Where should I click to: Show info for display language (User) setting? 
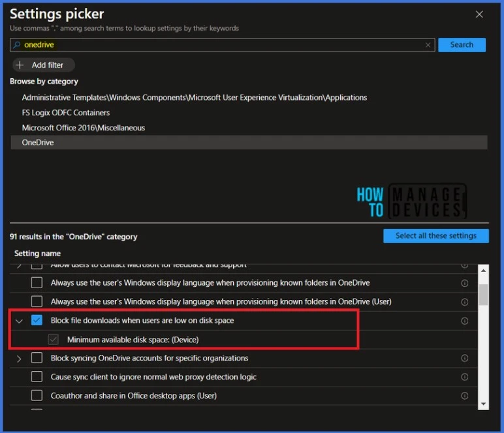[464, 302]
